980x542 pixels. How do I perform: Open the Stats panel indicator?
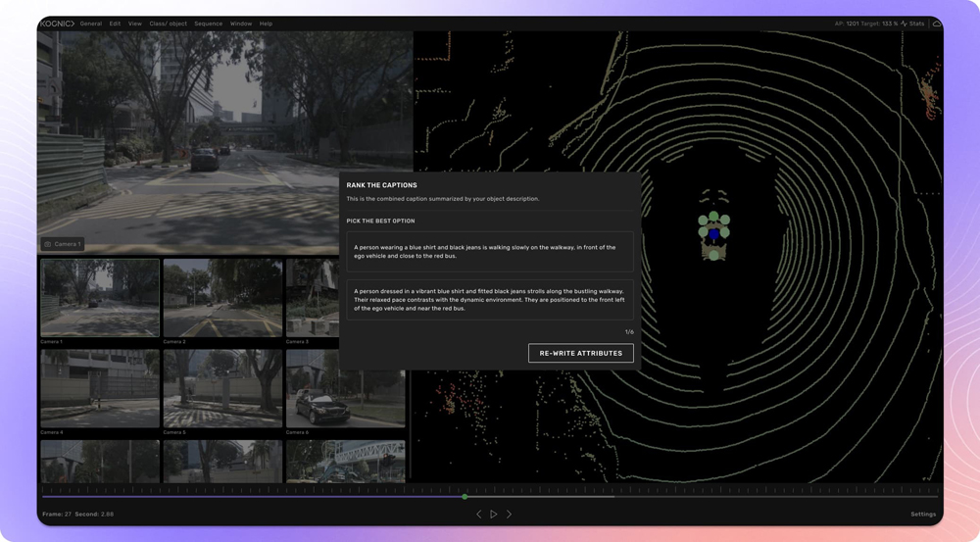tap(912, 24)
